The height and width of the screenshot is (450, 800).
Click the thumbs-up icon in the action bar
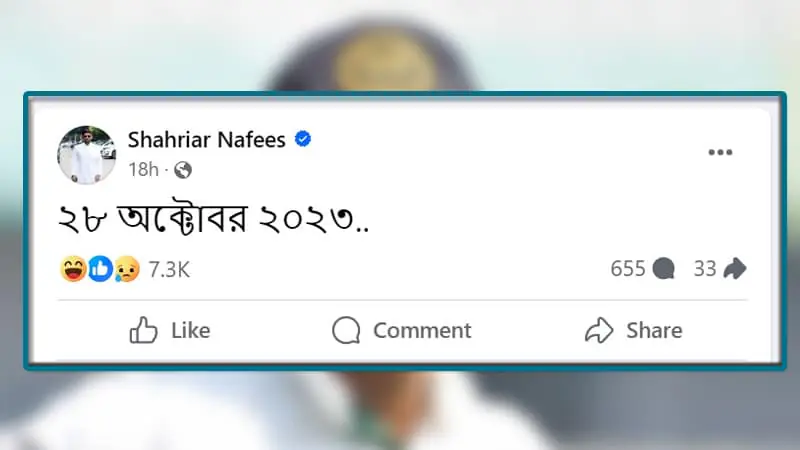pyautogui.click(x=144, y=330)
